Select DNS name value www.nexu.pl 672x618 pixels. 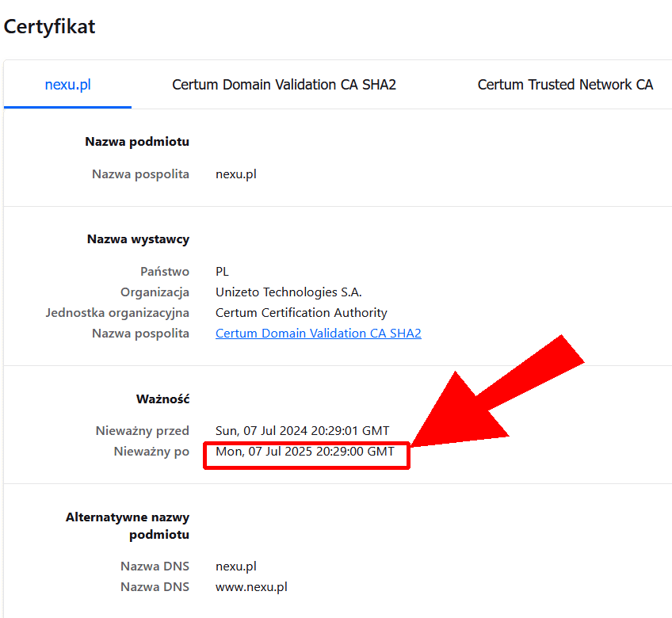coord(251,587)
